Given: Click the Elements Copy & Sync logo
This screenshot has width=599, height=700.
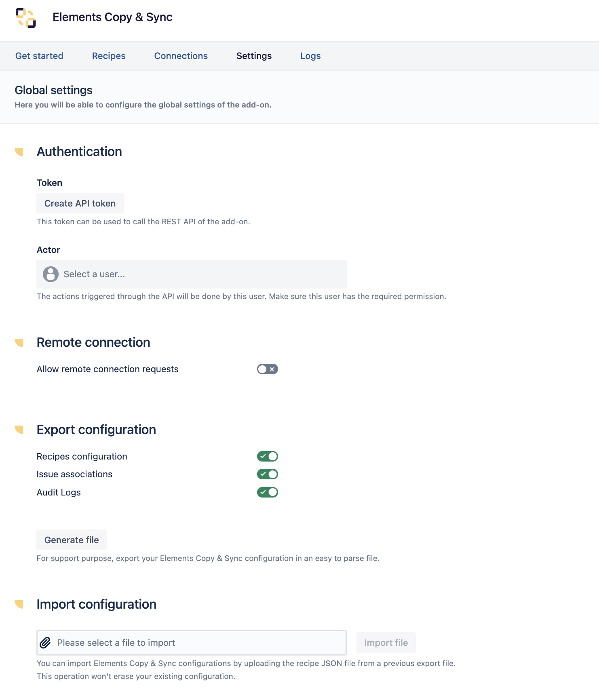Looking at the screenshot, I should pos(26,18).
